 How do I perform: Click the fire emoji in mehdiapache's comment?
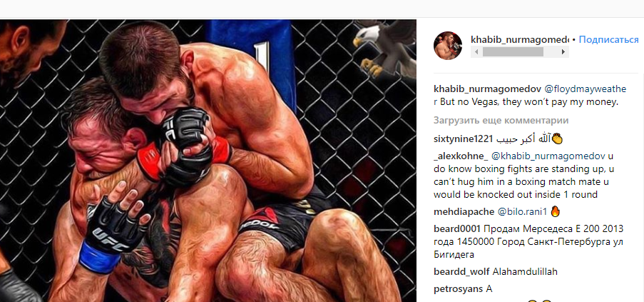pos(556,211)
